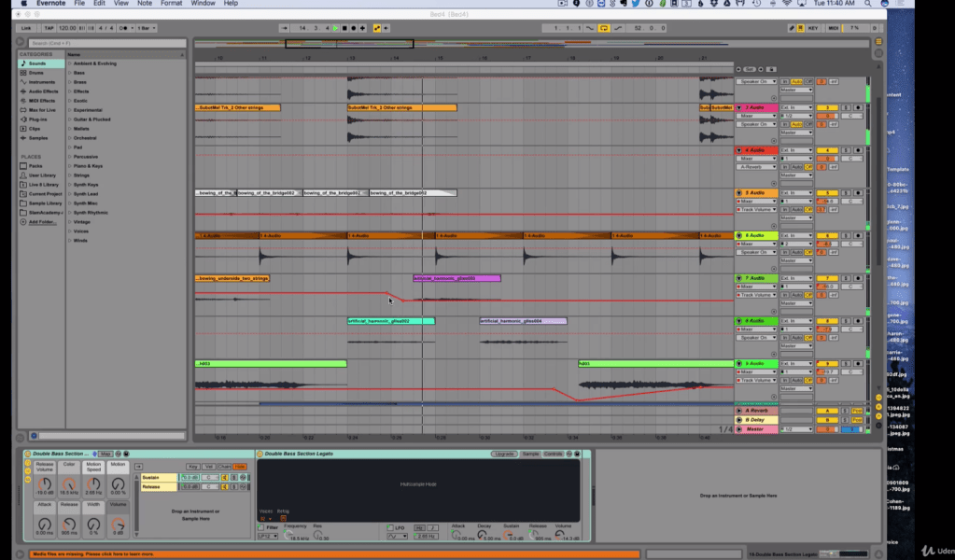Screen dimensions: 955x560
Task: Click the green Play button in transport
Action: coord(336,28)
